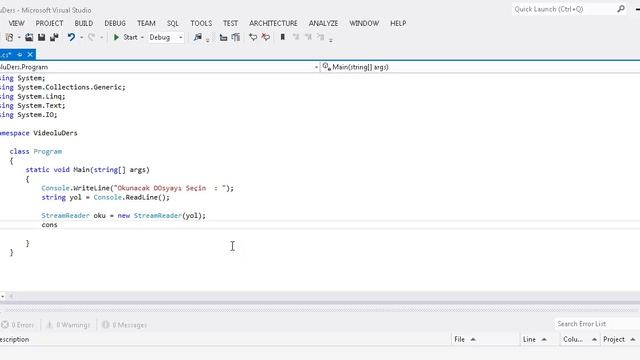Click the Quick Launch magnifier icon
Screen dimensions: 640x360
621,9
